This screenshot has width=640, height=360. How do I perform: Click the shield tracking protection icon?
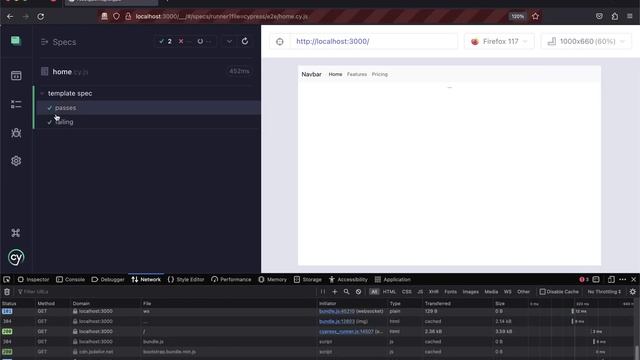(x=116, y=16)
